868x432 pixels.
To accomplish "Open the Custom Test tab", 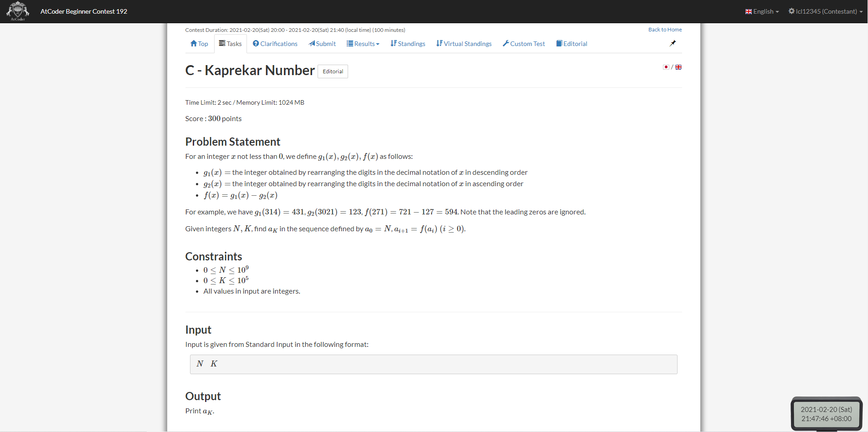I will coord(524,44).
